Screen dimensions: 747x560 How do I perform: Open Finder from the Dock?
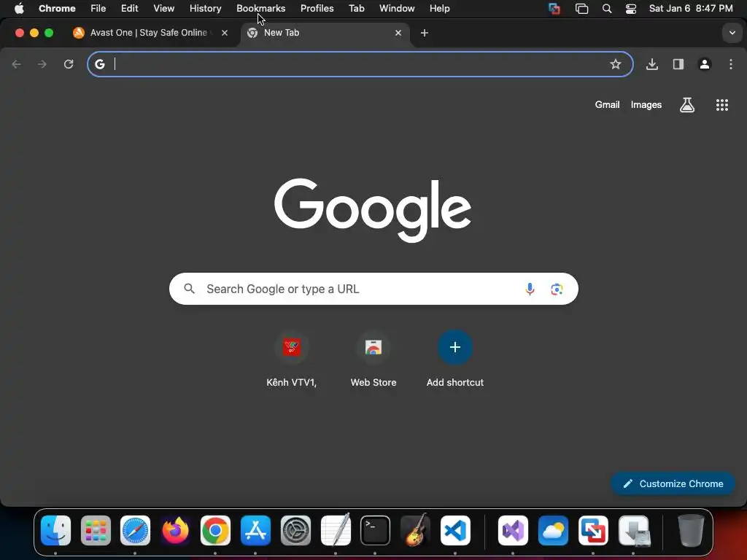coord(55,531)
